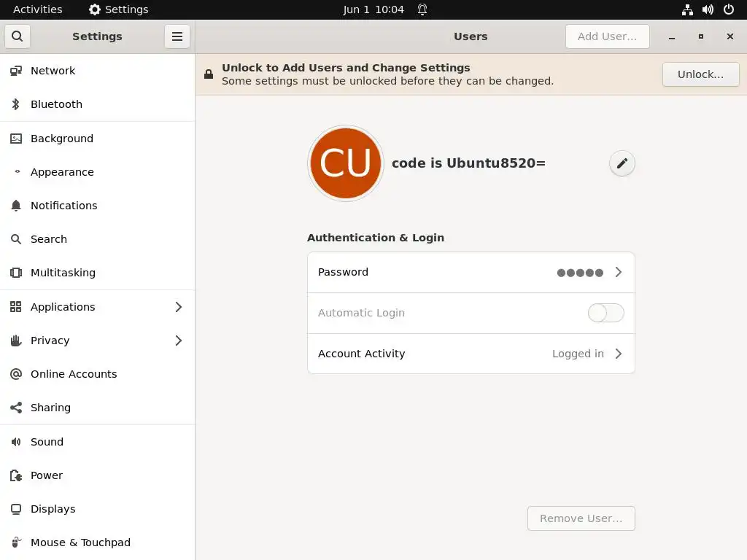Click the CU user avatar
This screenshot has height=560, width=747.
click(345, 163)
